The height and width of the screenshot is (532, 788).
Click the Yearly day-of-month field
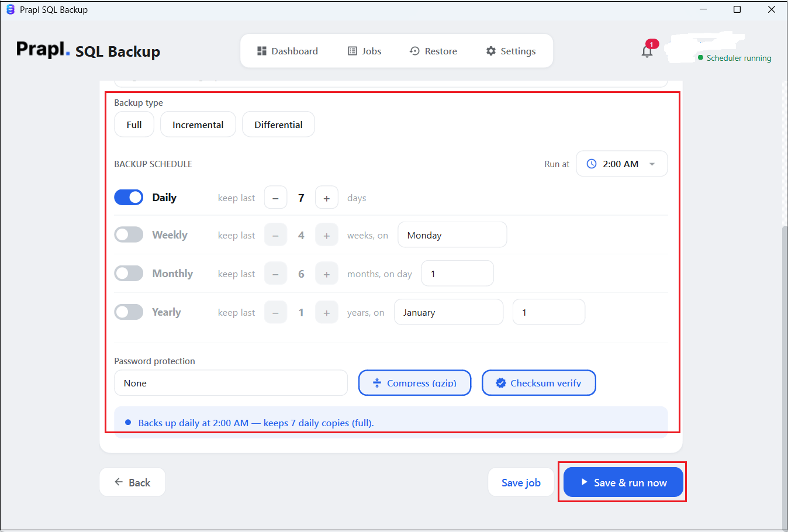click(x=549, y=312)
